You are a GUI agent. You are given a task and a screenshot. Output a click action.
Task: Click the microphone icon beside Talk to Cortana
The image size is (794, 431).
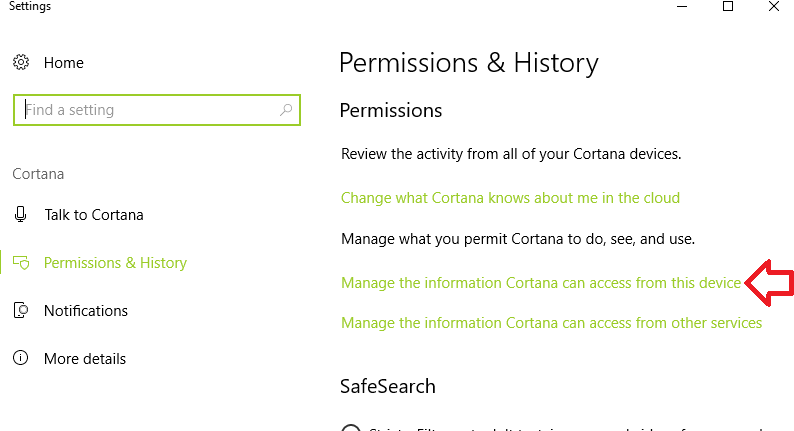(x=20, y=214)
